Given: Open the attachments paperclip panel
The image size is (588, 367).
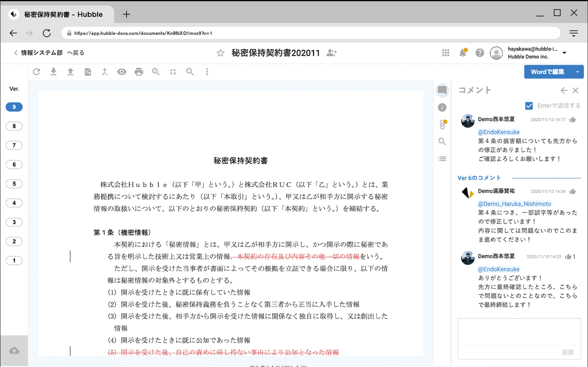Looking at the screenshot, I should (x=442, y=125).
